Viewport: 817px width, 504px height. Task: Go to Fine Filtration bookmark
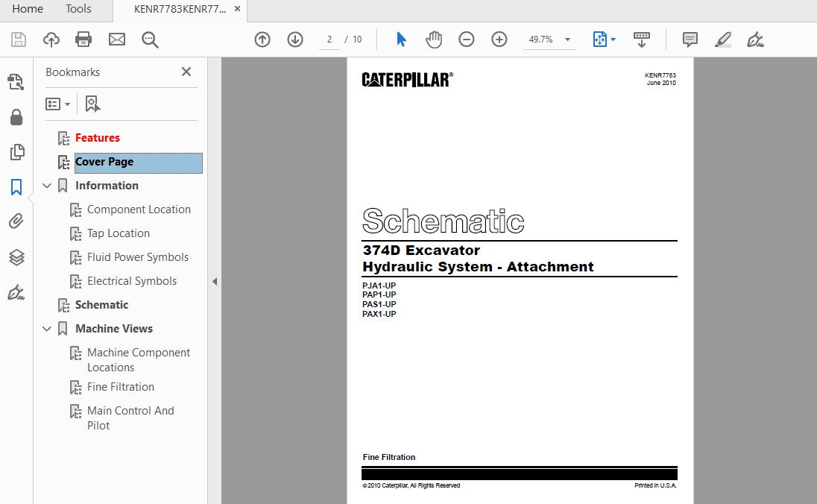point(120,387)
